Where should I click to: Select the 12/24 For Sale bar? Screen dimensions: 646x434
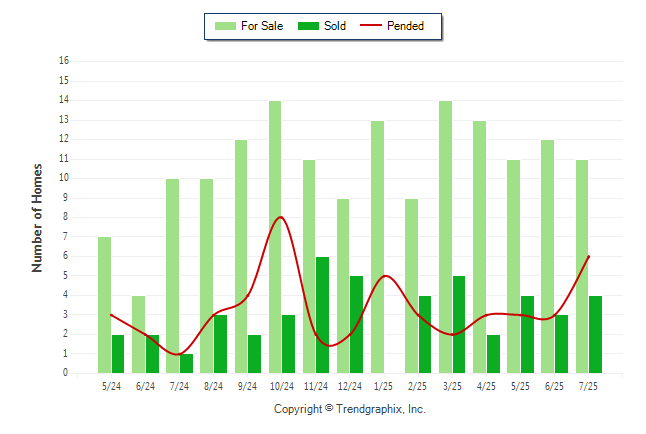(343, 286)
